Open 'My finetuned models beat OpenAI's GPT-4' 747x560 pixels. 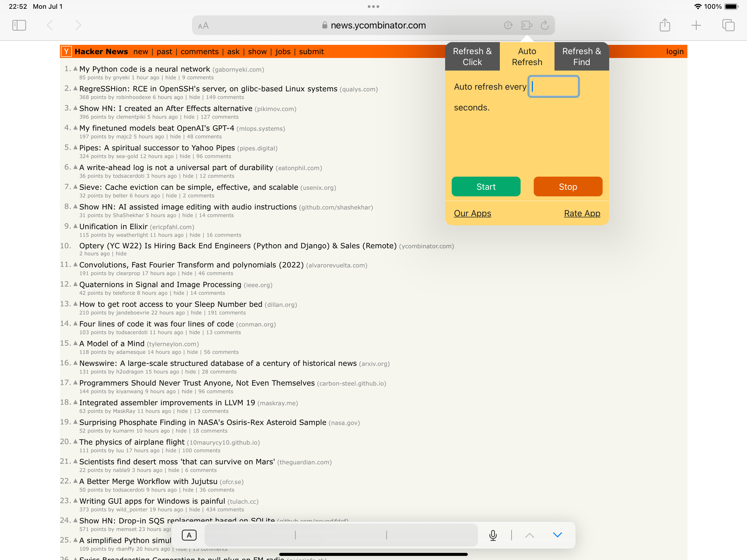point(157,128)
